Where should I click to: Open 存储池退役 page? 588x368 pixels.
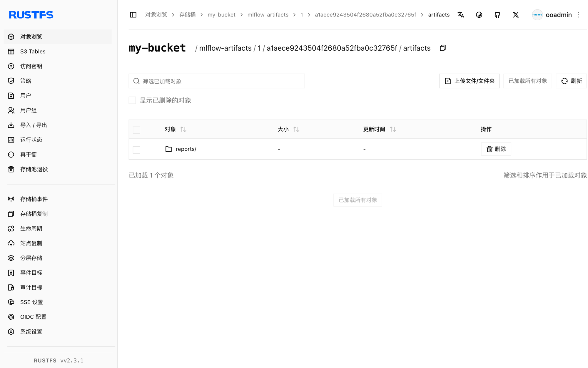(58, 169)
